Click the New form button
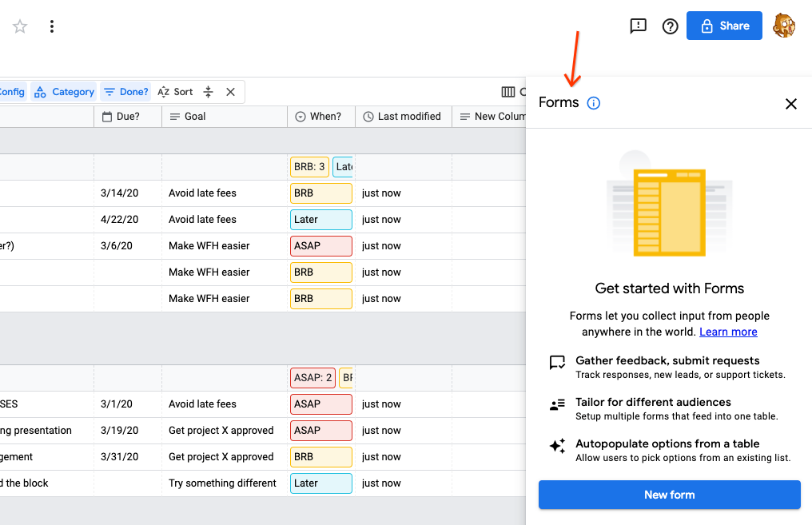 pyautogui.click(x=669, y=495)
